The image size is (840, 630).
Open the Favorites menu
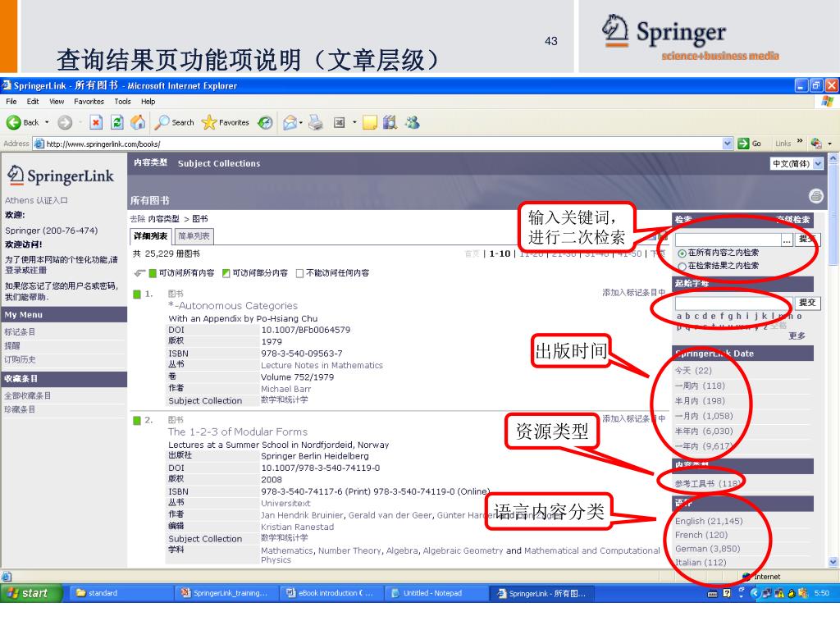(x=89, y=101)
